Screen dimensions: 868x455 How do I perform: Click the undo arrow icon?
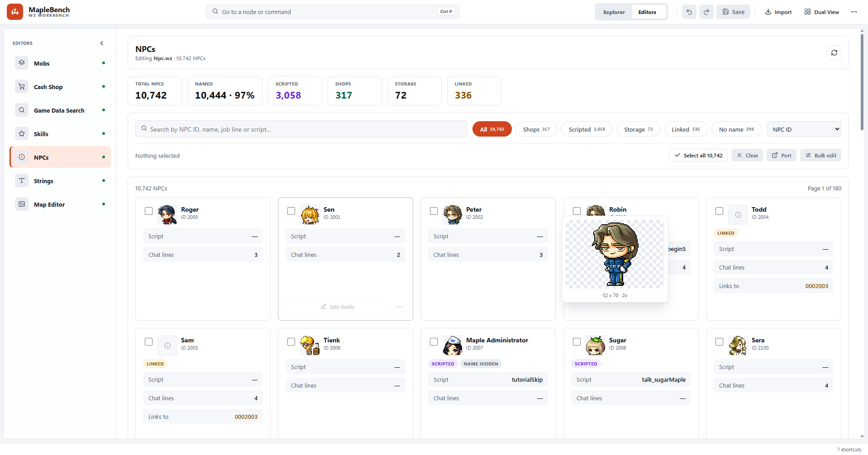point(689,12)
